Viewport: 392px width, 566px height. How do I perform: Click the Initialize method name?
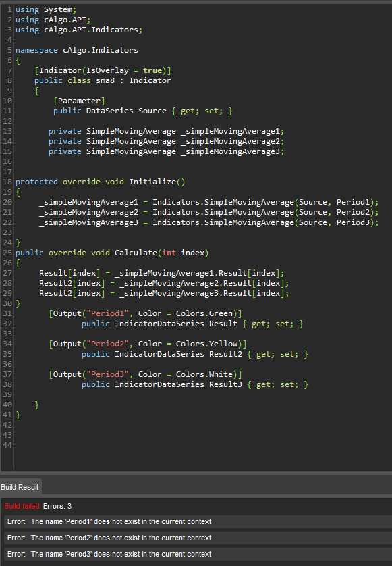[x=152, y=182]
